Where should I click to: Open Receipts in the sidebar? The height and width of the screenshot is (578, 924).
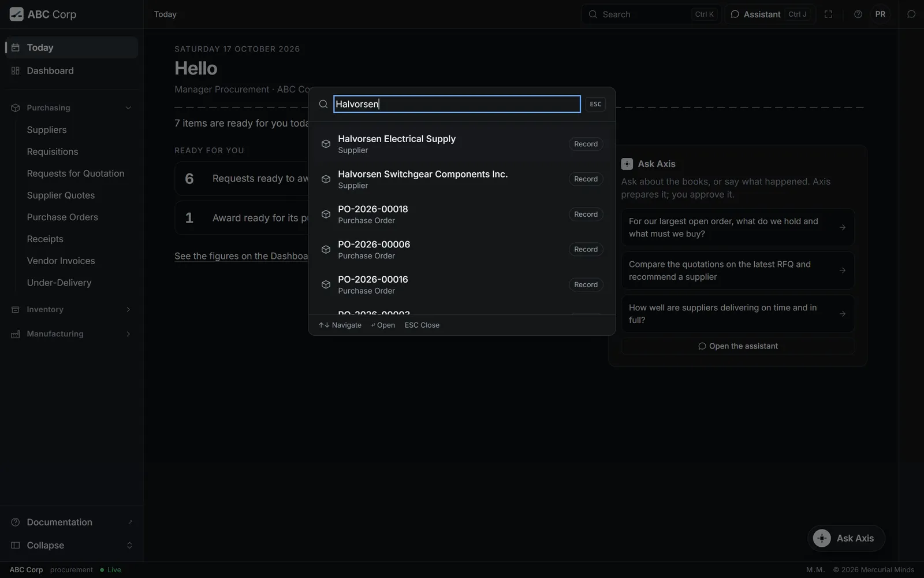tap(45, 239)
